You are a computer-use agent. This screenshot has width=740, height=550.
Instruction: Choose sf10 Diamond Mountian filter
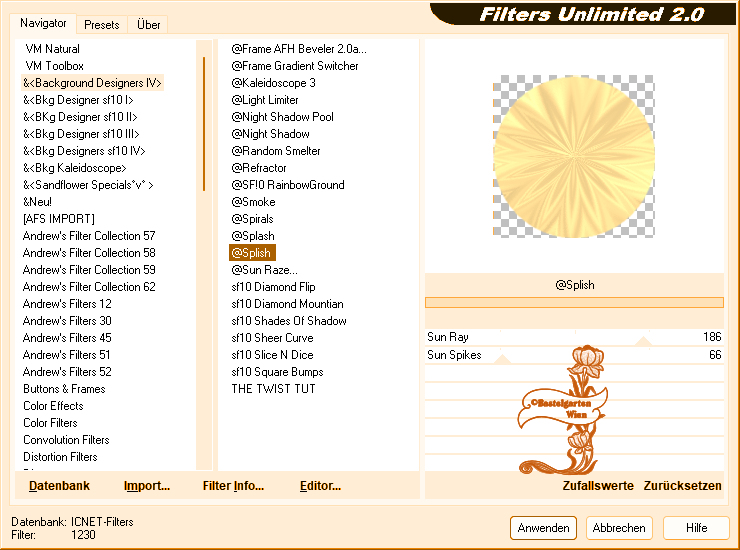[x=287, y=304]
